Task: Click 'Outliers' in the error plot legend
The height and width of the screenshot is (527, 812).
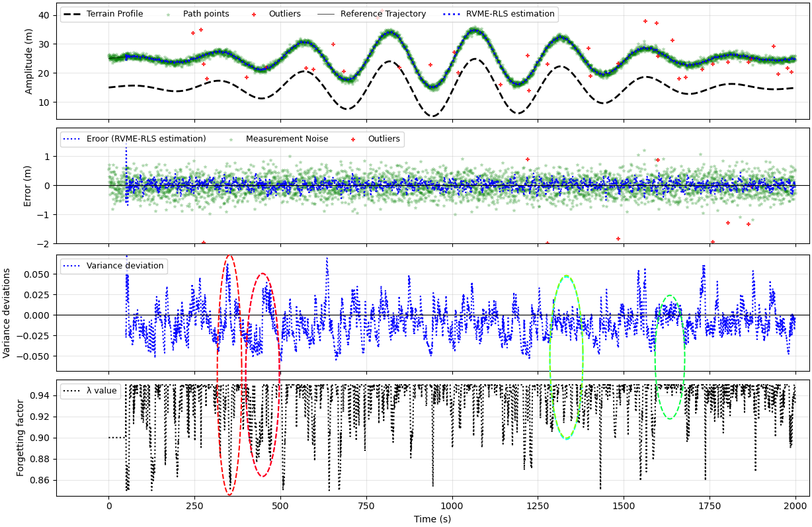Action: (x=384, y=139)
